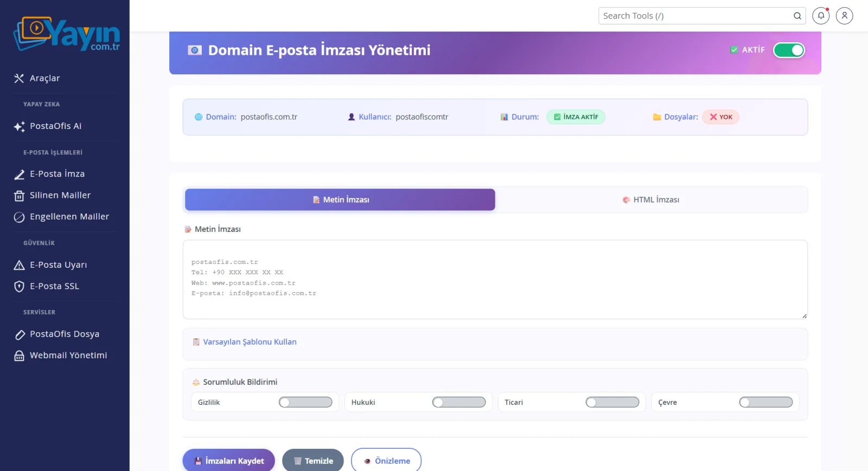Screen dimensions: 868x471
Task: Enable the Gizlilik disclaimer toggle
Action: pos(305,402)
